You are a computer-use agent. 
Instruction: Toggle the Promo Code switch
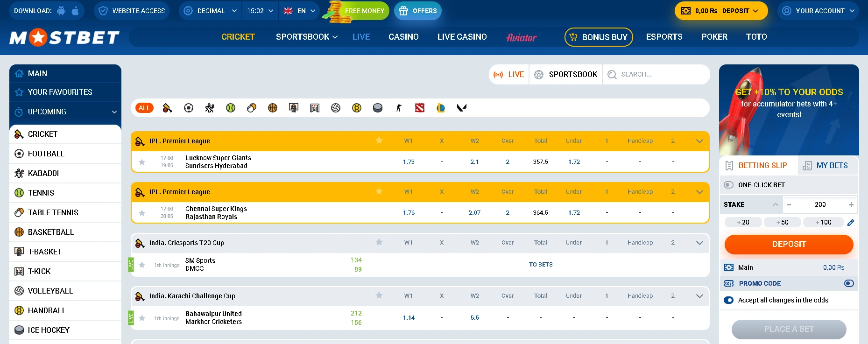pos(849,283)
